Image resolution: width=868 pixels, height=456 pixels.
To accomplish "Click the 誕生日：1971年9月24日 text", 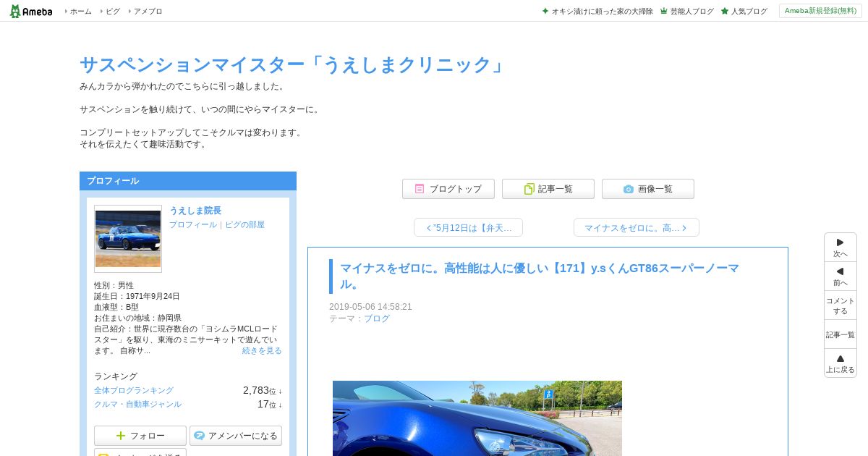I will point(137,296).
